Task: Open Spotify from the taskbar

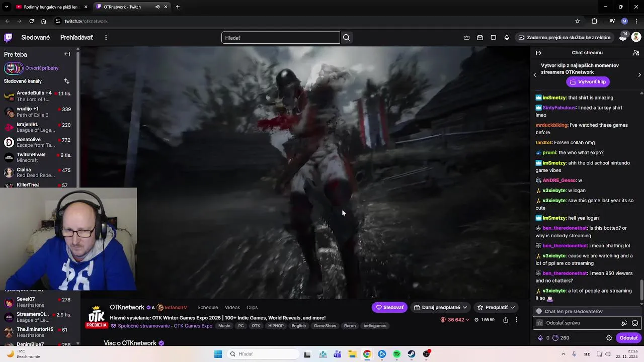Action: coord(397,354)
